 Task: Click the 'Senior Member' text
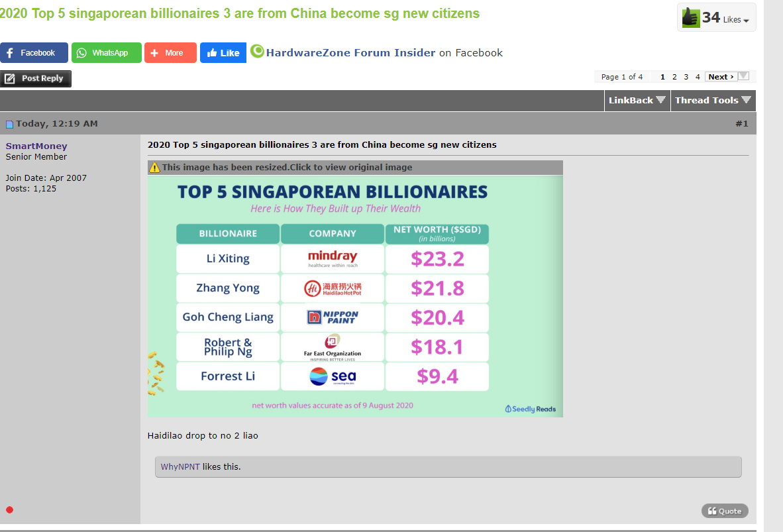pos(36,157)
